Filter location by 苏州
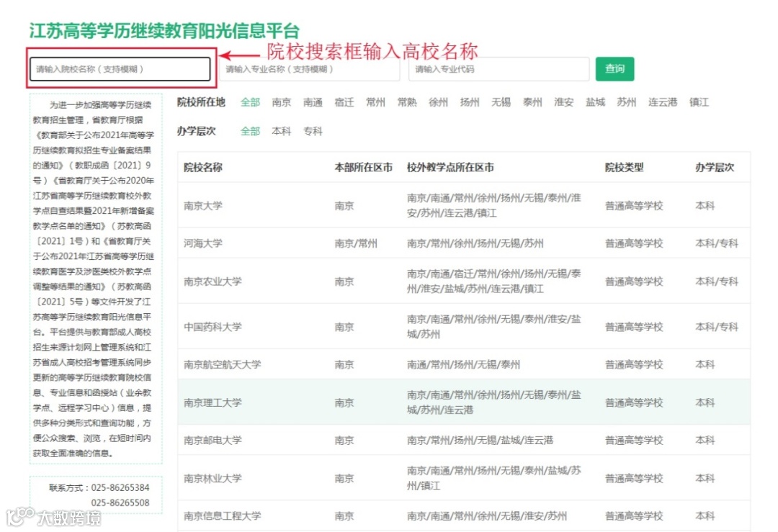Screen dimensions: 778x532 (x=626, y=102)
